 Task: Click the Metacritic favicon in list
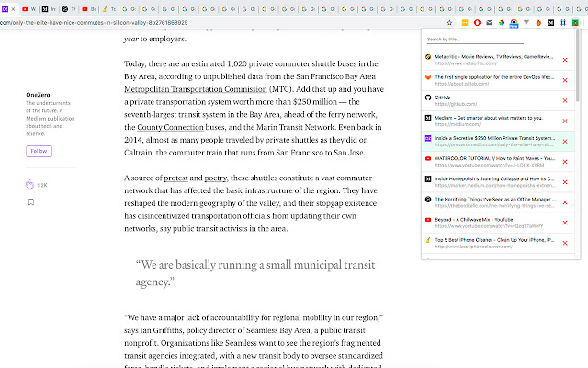click(428, 57)
